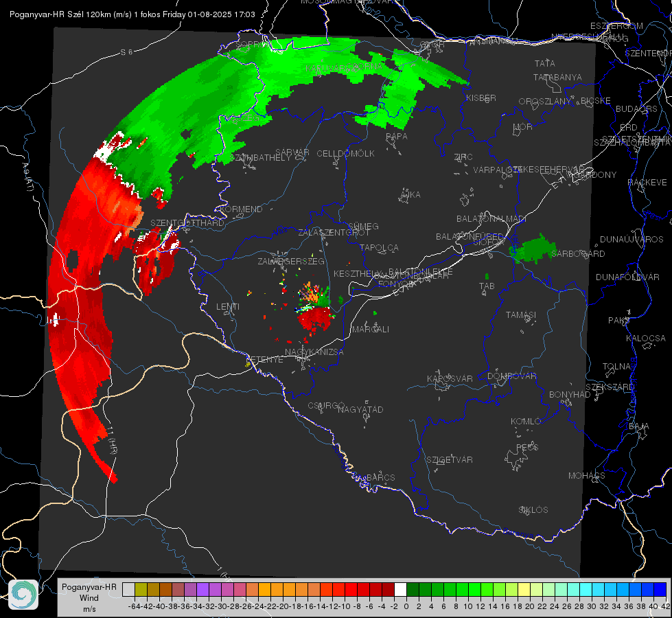Viewport: 672px width, 618px height.
Task: Click the SZENTGOTTHARD city label
Action: click(187, 223)
